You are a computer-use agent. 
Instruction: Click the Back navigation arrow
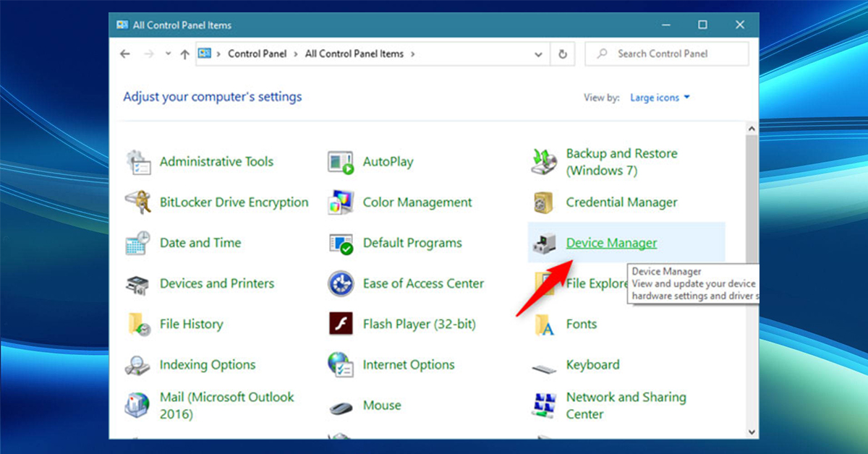(124, 53)
